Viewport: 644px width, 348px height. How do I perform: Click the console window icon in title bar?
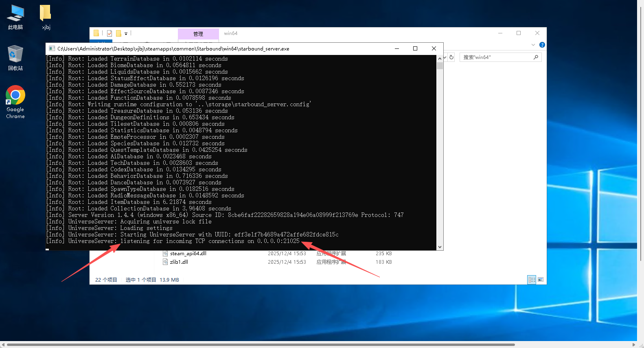(x=52, y=48)
